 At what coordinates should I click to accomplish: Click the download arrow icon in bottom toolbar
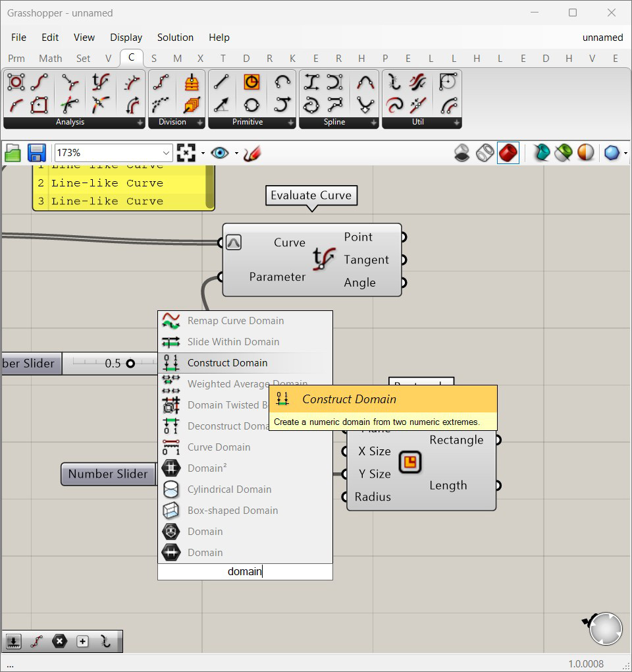(x=13, y=642)
